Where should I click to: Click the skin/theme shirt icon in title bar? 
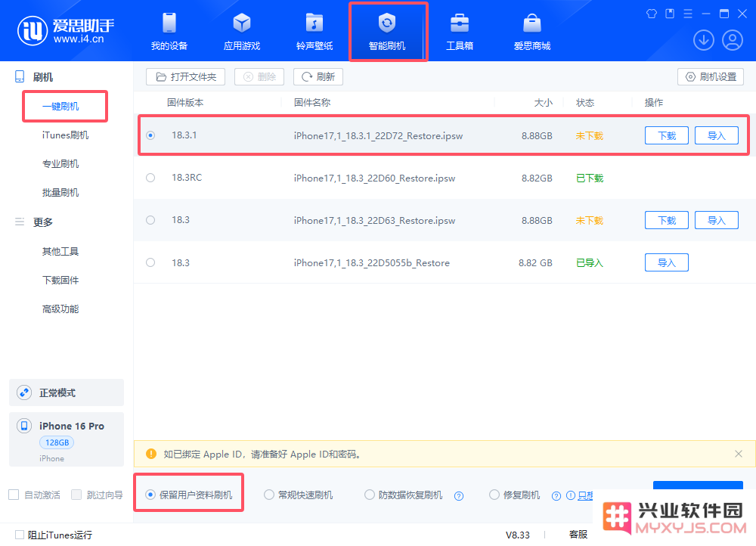[652, 14]
